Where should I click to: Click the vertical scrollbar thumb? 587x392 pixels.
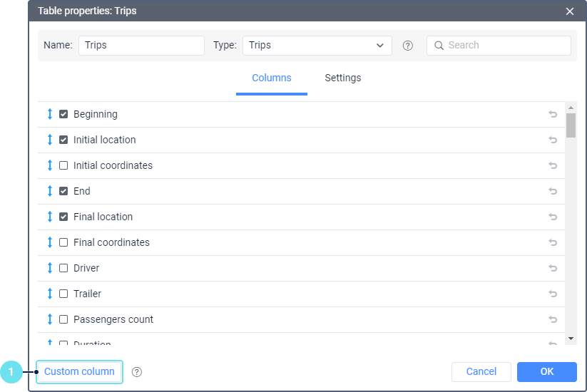tap(571, 125)
